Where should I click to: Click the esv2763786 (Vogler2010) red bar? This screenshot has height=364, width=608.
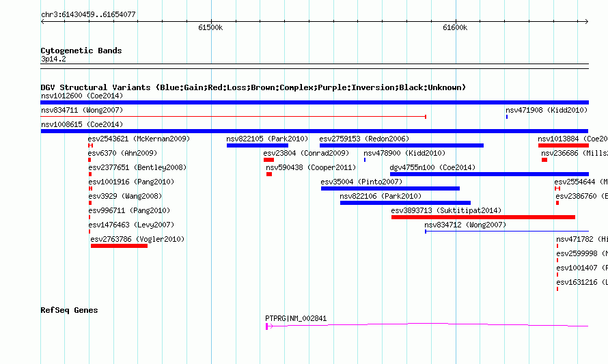pyautogui.click(x=119, y=246)
